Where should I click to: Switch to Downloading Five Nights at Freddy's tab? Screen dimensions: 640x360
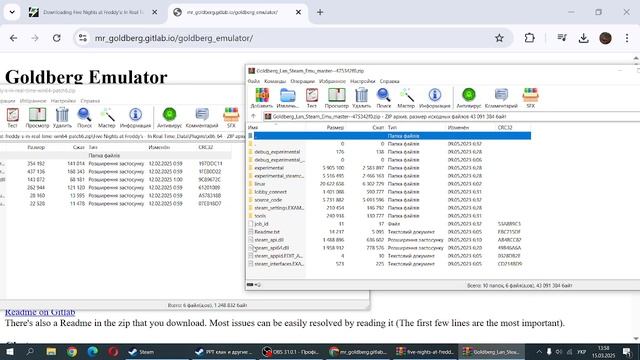coord(93,12)
